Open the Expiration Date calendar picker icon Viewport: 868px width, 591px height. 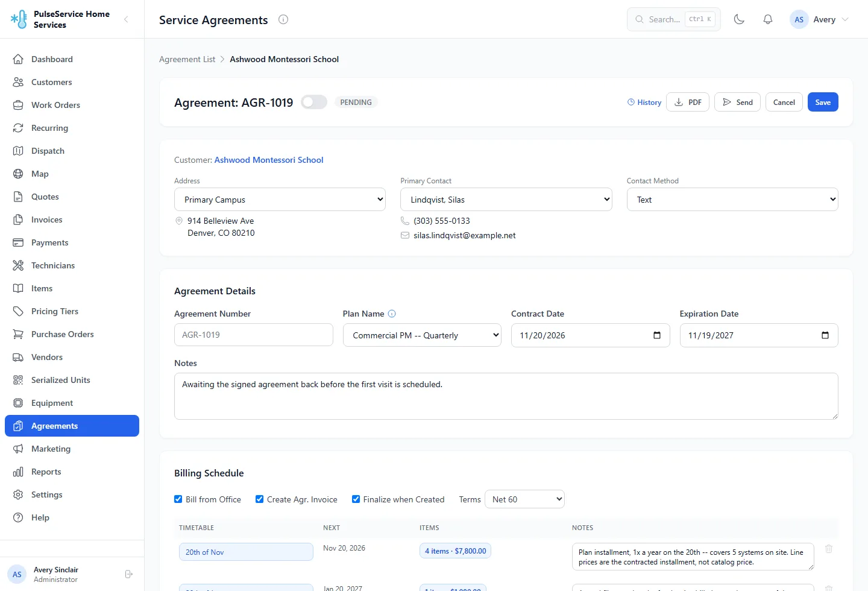click(x=825, y=335)
